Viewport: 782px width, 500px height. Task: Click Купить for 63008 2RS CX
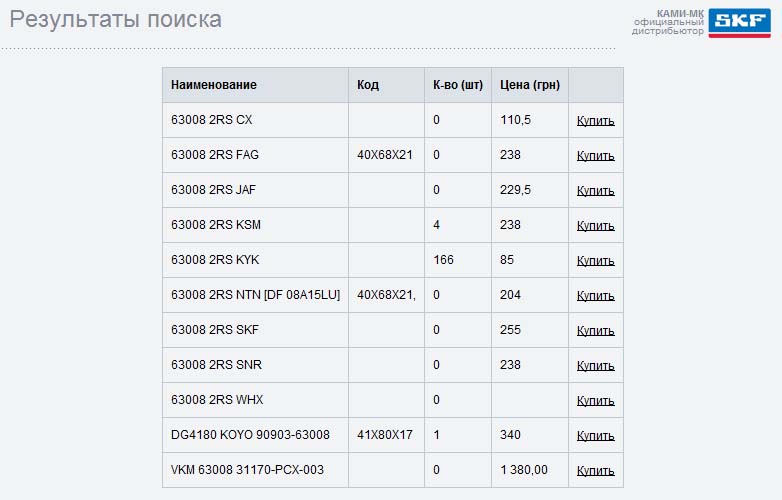pyautogui.click(x=595, y=121)
